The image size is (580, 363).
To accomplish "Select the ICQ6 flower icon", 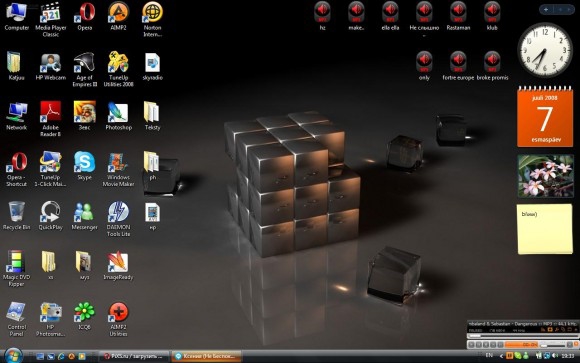I will tap(84, 316).
